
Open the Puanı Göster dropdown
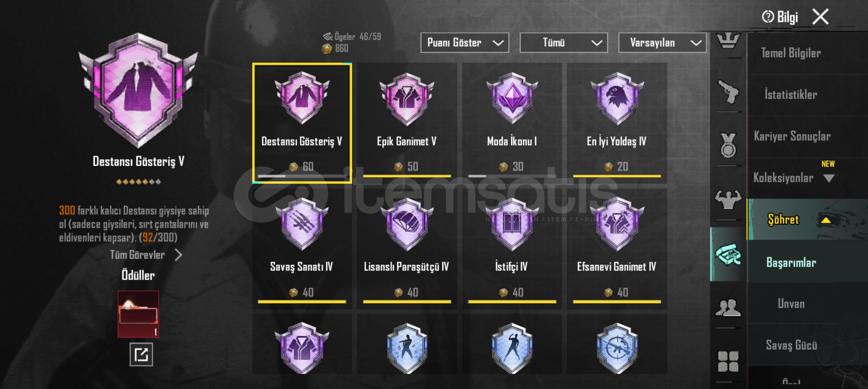pyautogui.click(x=465, y=43)
